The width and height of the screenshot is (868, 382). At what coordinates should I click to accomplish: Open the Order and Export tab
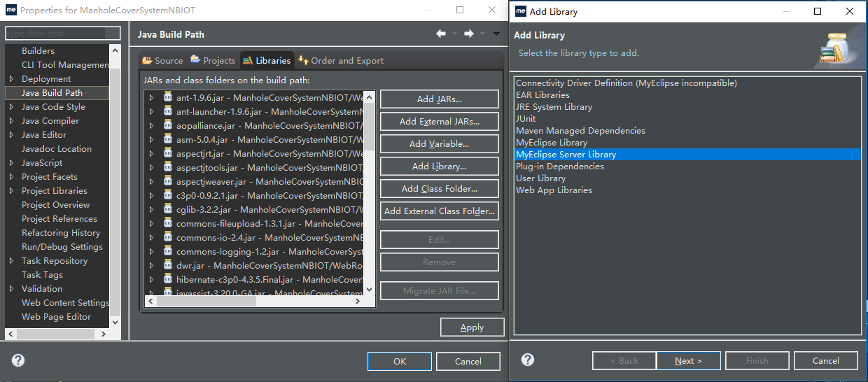tap(341, 61)
